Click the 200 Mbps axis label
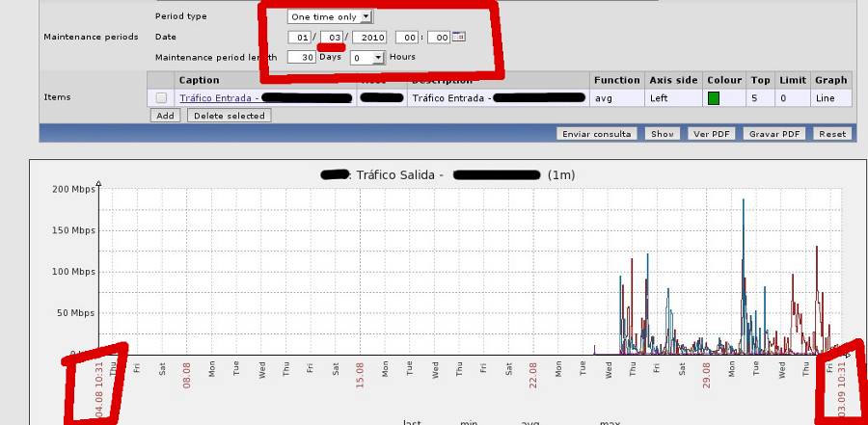This screenshot has height=425, width=868. point(73,189)
